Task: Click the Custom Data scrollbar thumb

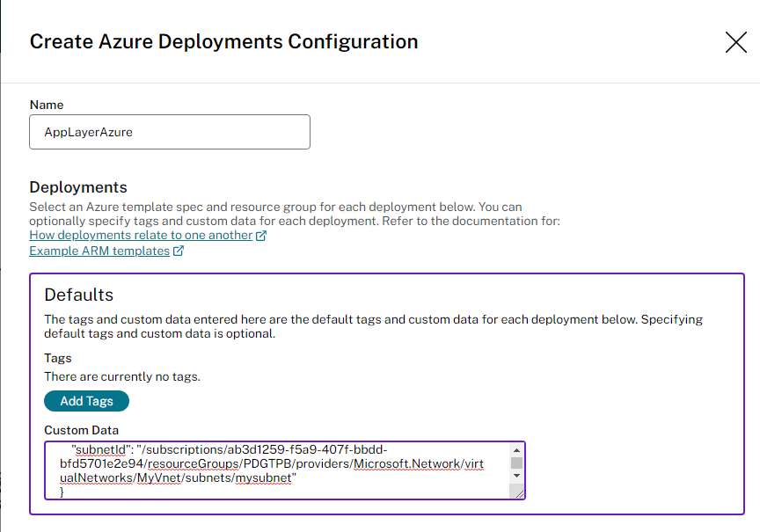Action: coord(516,463)
